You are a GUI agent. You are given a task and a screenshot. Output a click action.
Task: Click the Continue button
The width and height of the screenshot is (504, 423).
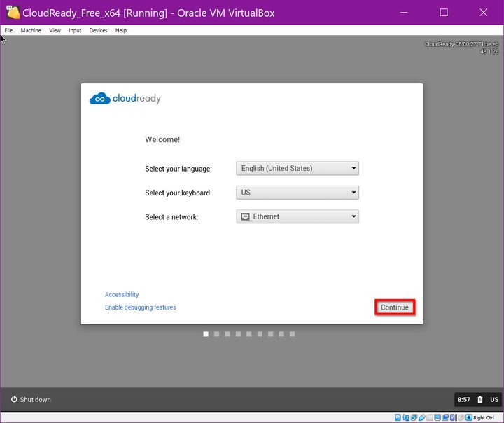395,307
